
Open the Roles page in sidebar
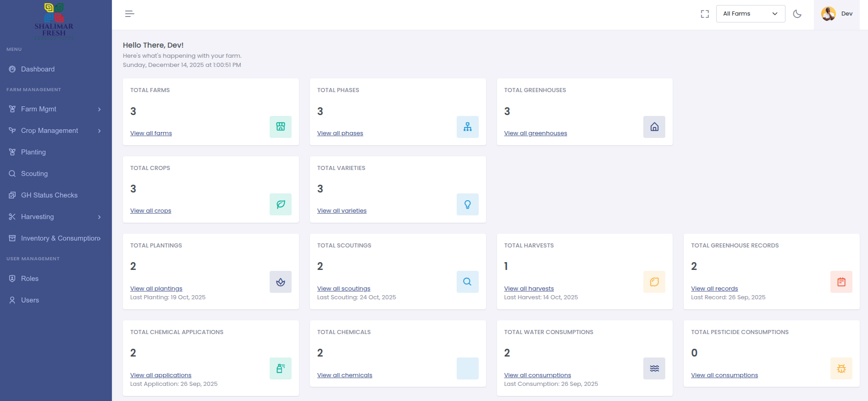click(x=30, y=279)
